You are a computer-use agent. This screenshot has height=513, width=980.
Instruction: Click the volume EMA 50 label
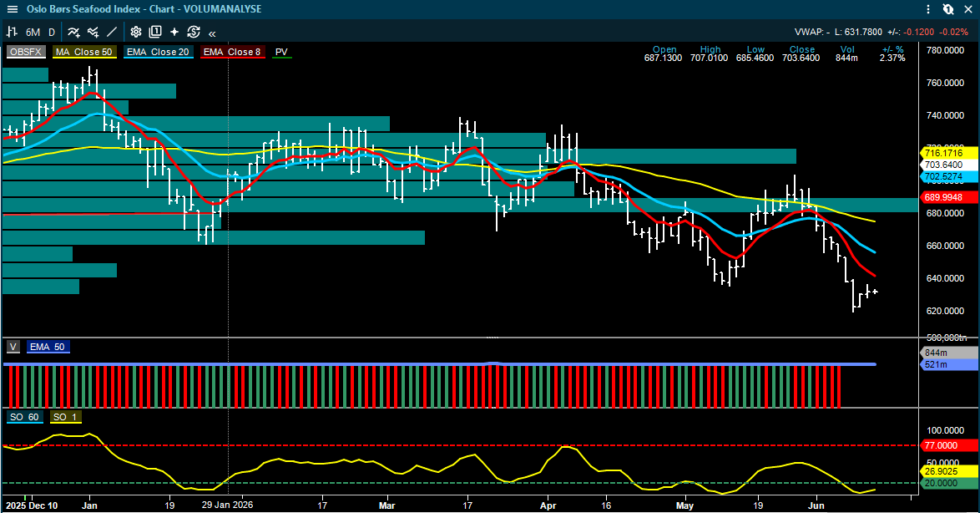click(48, 348)
